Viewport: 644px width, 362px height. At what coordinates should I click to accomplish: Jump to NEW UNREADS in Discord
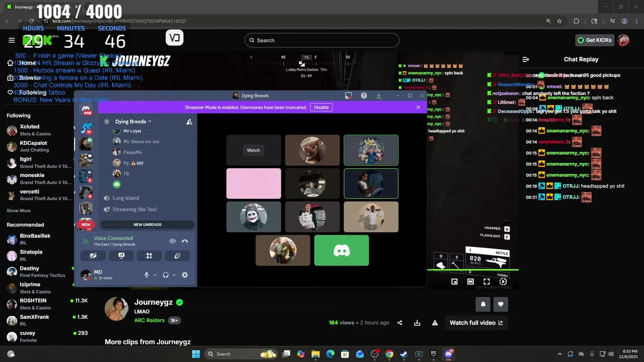(147, 225)
